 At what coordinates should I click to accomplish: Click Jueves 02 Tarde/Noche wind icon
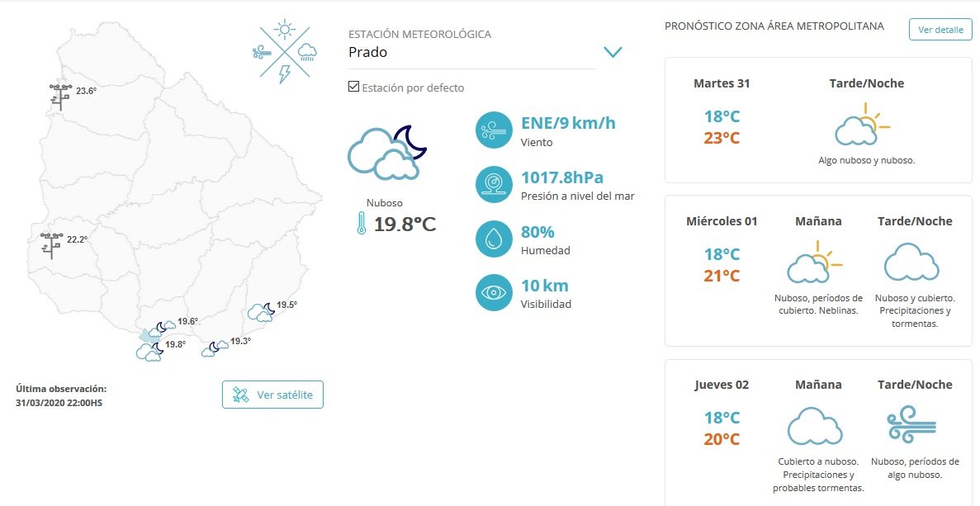(911, 425)
